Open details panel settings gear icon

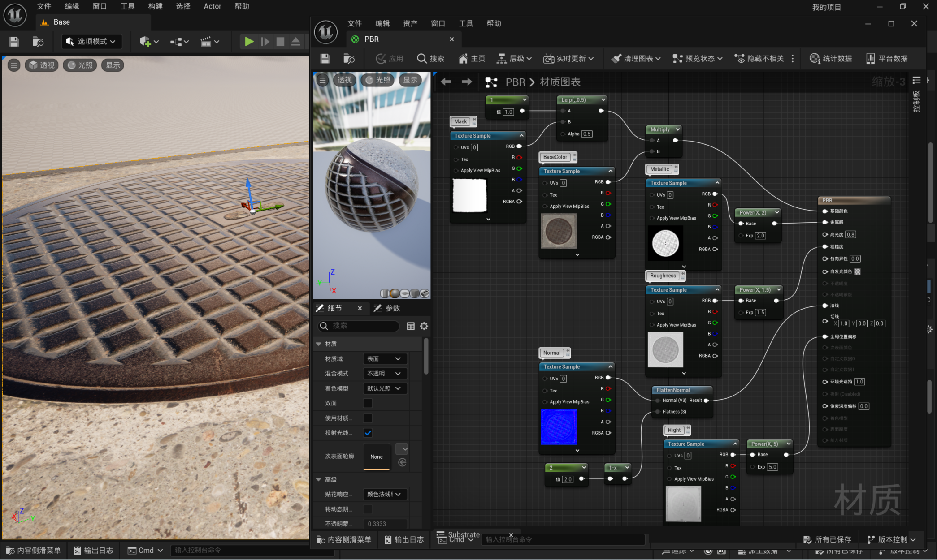click(x=424, y=326)
